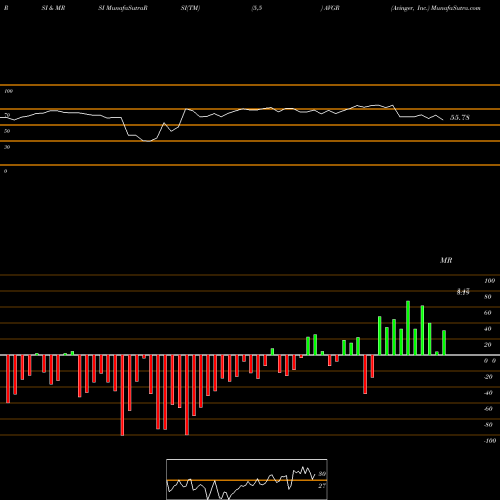Open the mini RSI chart thumbnail at the bottom

(x=247, y=479)
